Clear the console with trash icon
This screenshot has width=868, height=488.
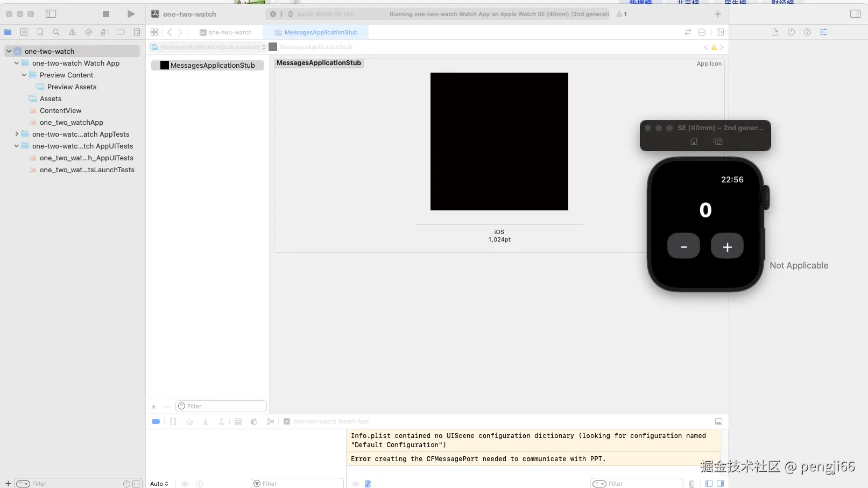692,484
